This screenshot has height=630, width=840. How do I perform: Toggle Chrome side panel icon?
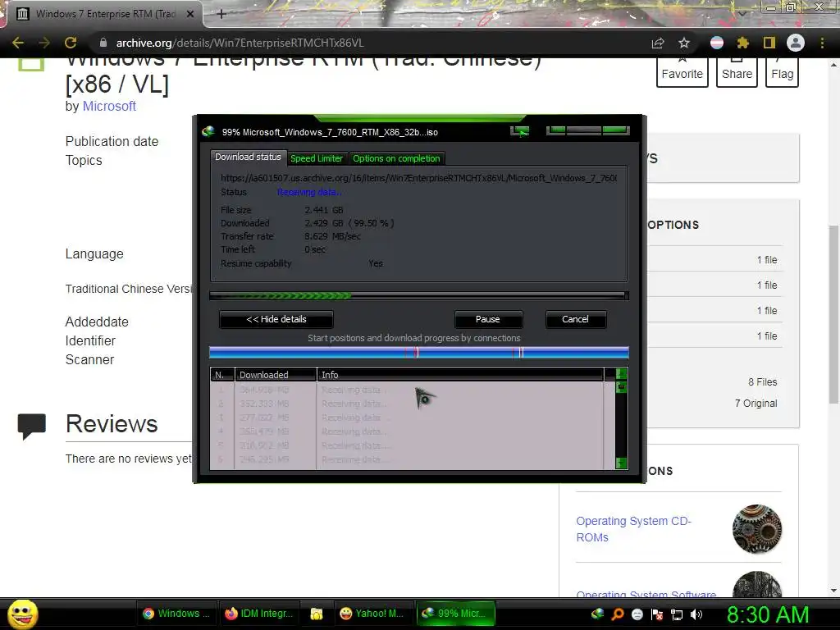coord(769,43)
